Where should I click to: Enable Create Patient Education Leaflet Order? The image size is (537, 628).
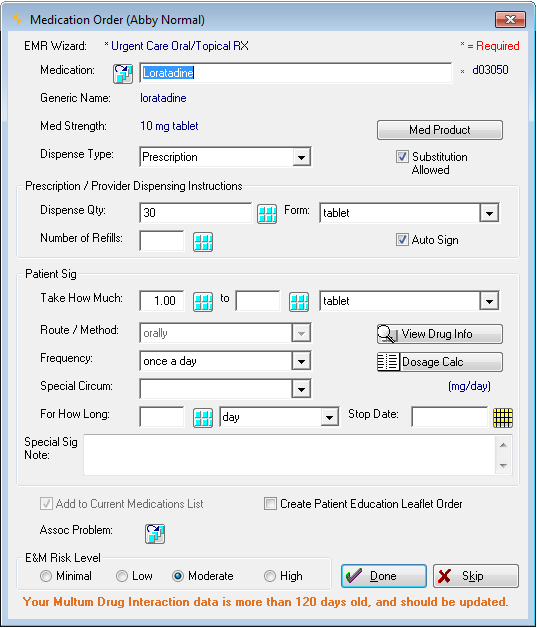(270, 503)
